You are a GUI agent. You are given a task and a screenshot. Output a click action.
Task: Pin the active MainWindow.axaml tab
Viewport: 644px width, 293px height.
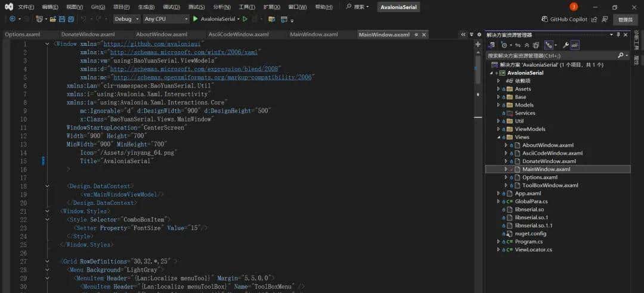416,35
